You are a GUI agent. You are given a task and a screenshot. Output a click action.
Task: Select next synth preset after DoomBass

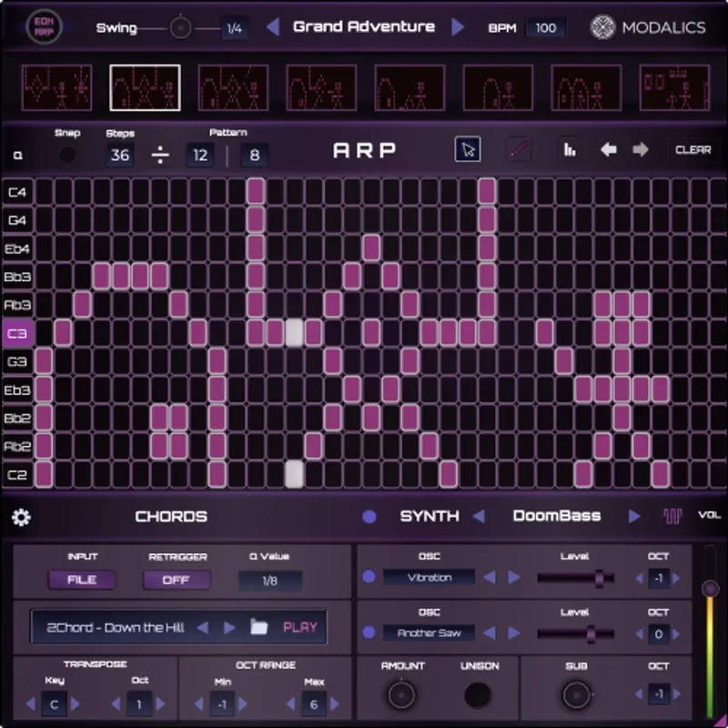point(633,516)
